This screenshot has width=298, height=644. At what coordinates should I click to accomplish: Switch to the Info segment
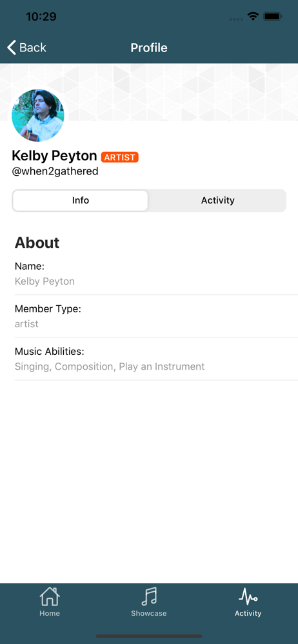point(80,200)
